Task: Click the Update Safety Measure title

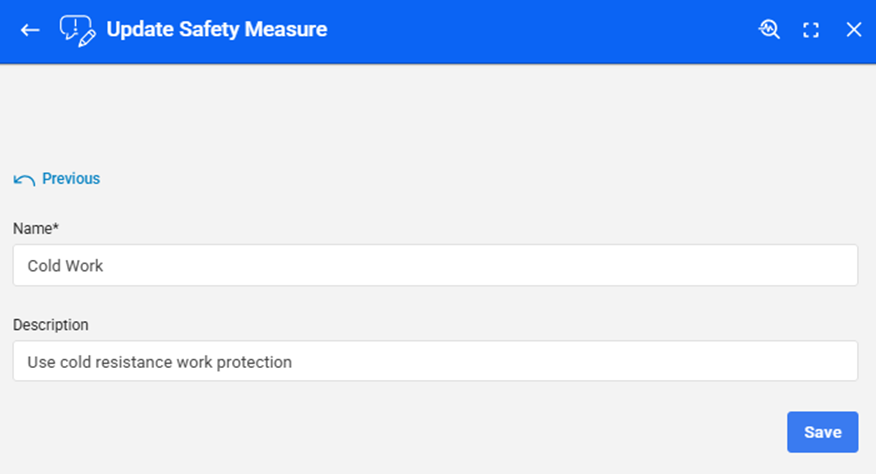Action: [x=217, y=30]
